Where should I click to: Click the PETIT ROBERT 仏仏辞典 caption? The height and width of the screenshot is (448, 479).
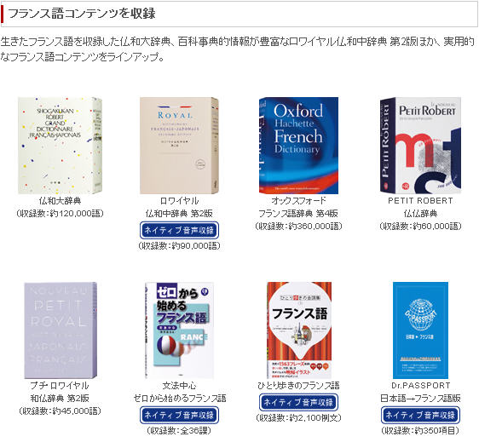pos(420,207)
